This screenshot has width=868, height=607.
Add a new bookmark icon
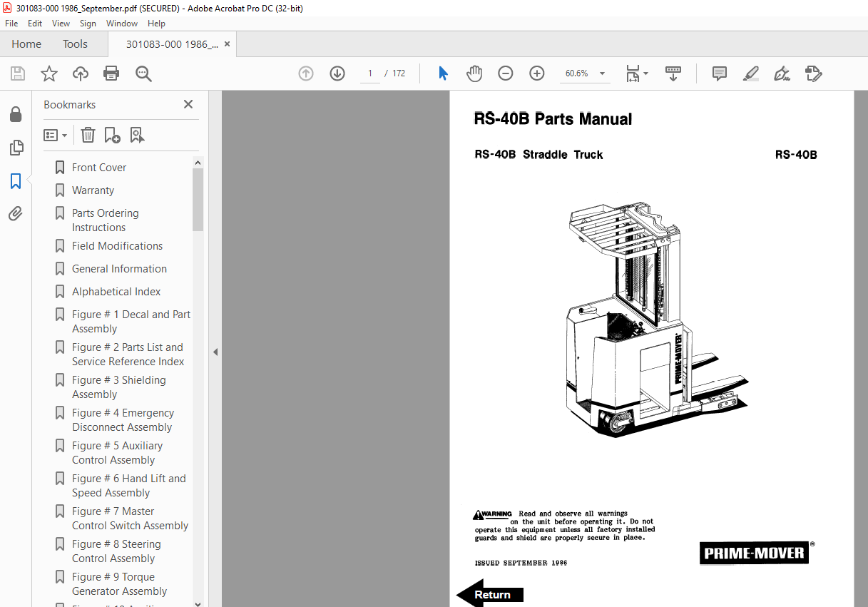click(112, 135)
